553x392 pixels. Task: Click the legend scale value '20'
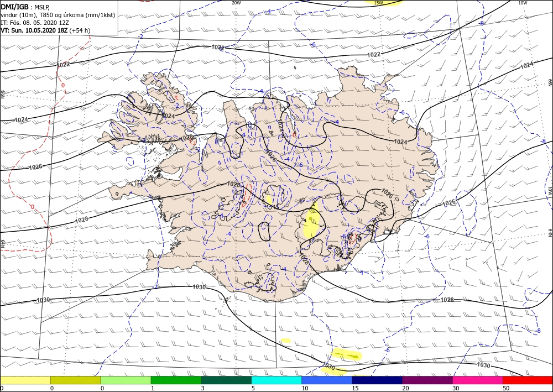405,388
